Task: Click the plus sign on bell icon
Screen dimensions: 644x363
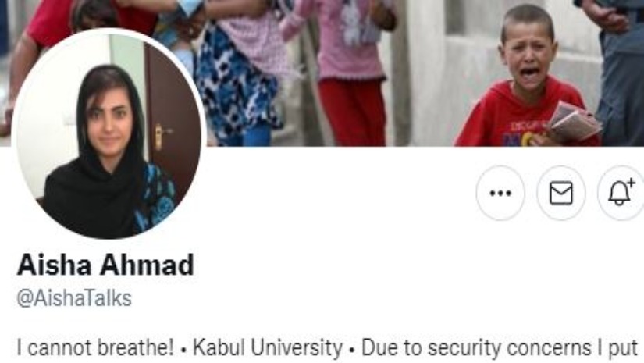Action: pyautogui.click(x=631, y=183)
